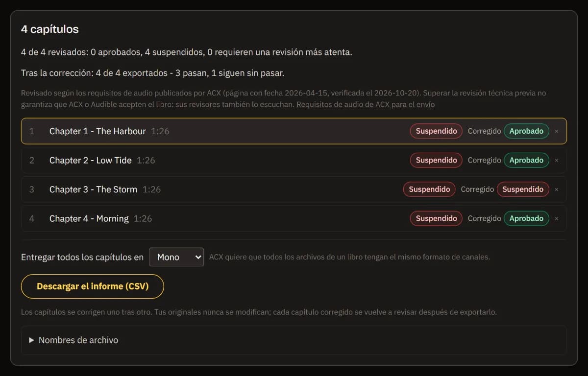Select the Chapter 4 - Morning row title
The width and height of the screenshot is (588, 376).
point(89,218)
